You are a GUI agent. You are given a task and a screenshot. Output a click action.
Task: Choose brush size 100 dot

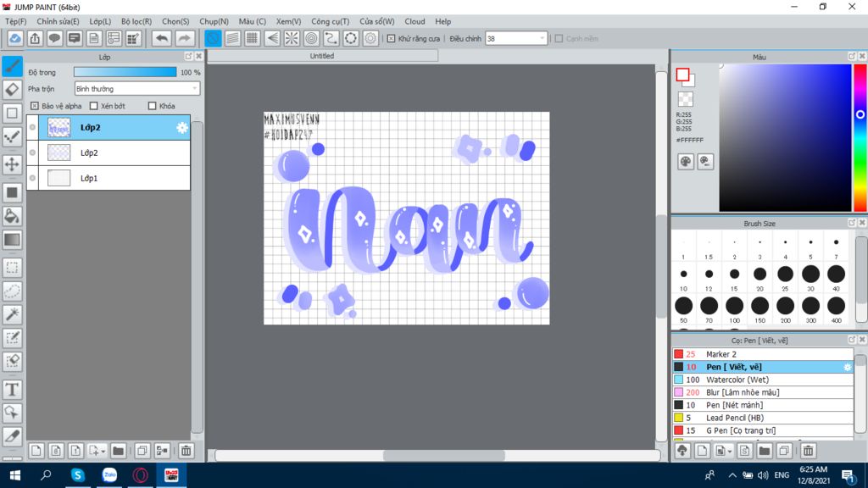pyautogui.click(x=735, y=305)
